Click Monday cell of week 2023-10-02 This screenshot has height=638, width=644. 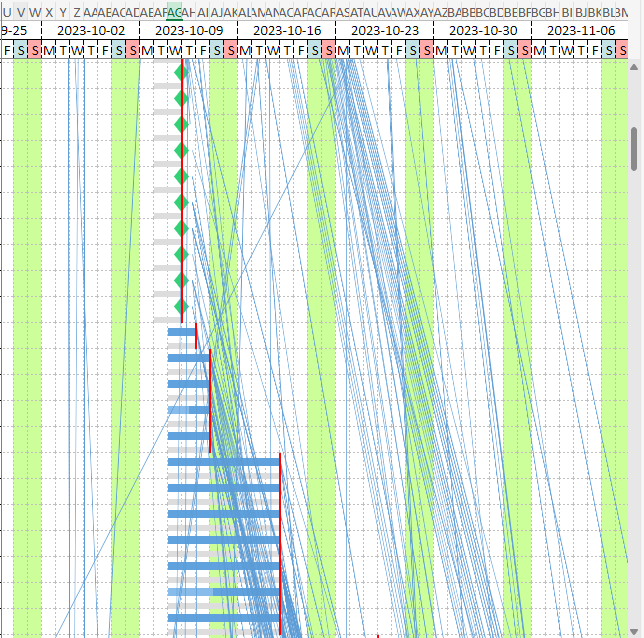49,51
